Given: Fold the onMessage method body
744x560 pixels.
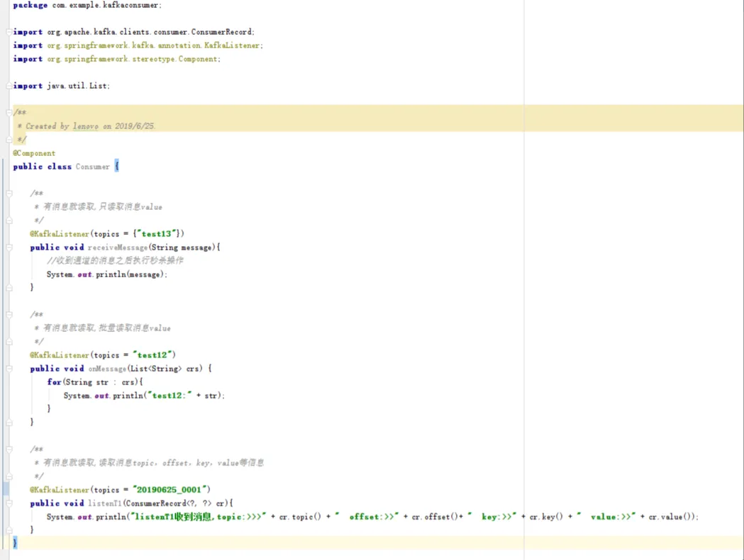Looking at the screenshot, I should 9,369.
